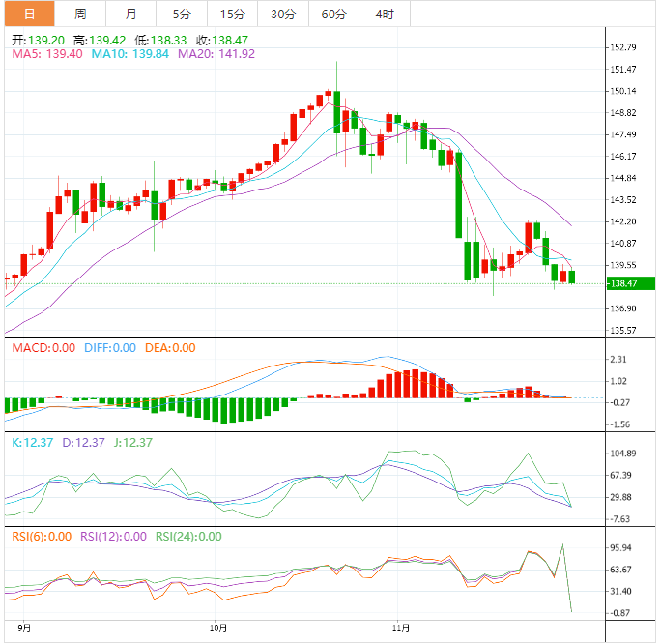Open the 月 monthly chart tab
The image size is (661, 644).
pos(130,14)
